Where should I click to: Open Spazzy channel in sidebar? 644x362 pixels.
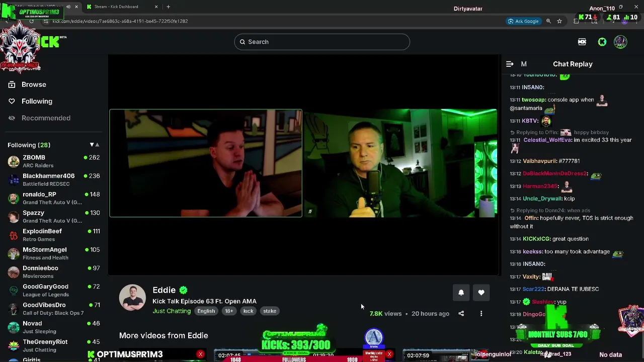(x=53, y=216)
